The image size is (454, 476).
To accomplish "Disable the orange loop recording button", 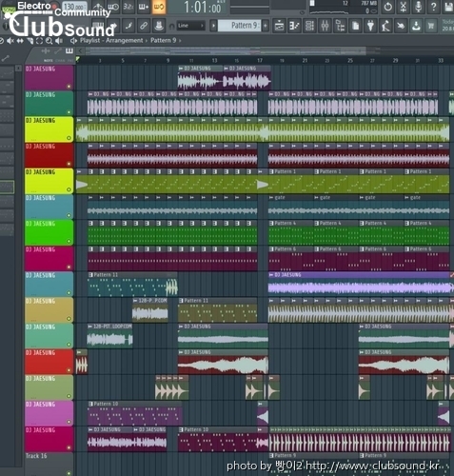I will tap(159, 7).
